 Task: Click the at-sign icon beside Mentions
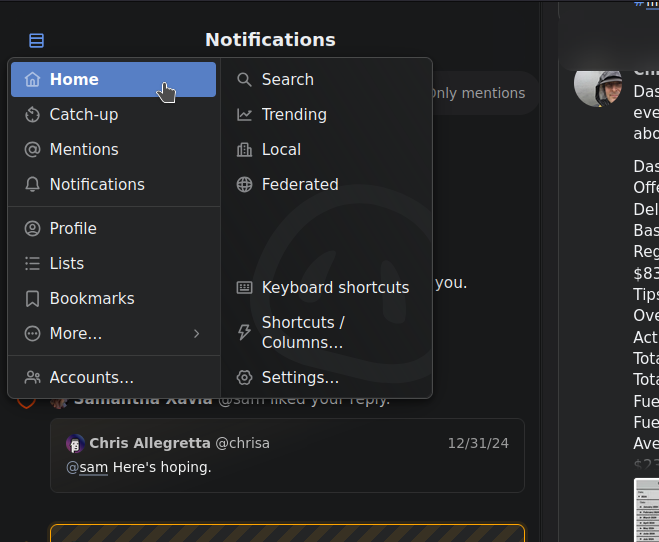coord(32,150)
